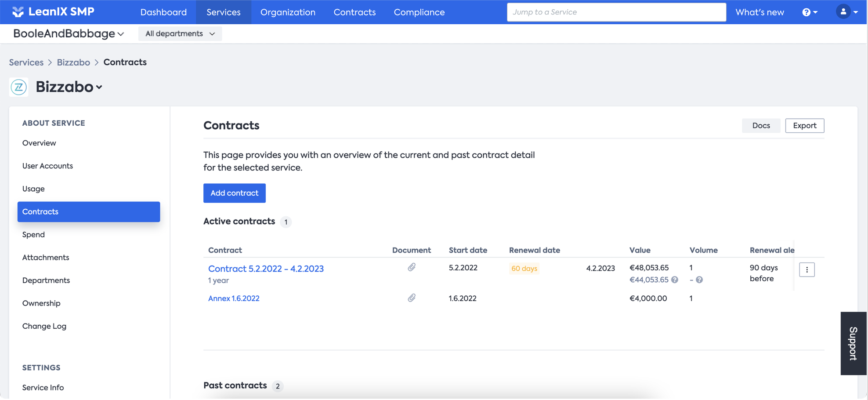868x400 pixels.
Task: Open the Annex 1.6.2022 link
Action: (x=234, y=298)
